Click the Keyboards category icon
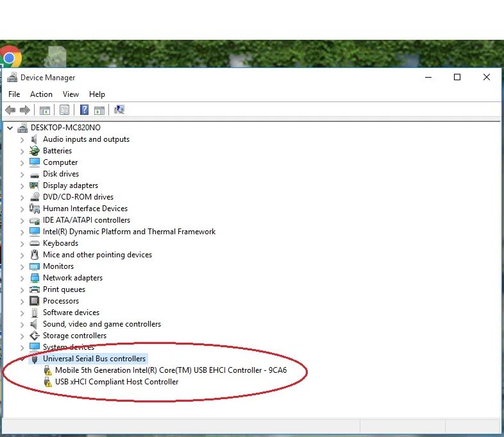Viewport: 504px width, 437px height. coord(35,243)
